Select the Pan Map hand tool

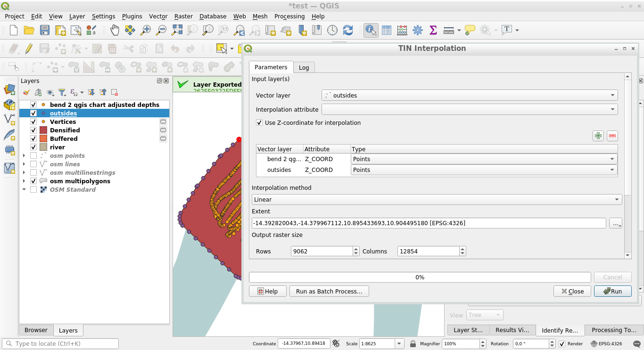[x=115, y=30]
